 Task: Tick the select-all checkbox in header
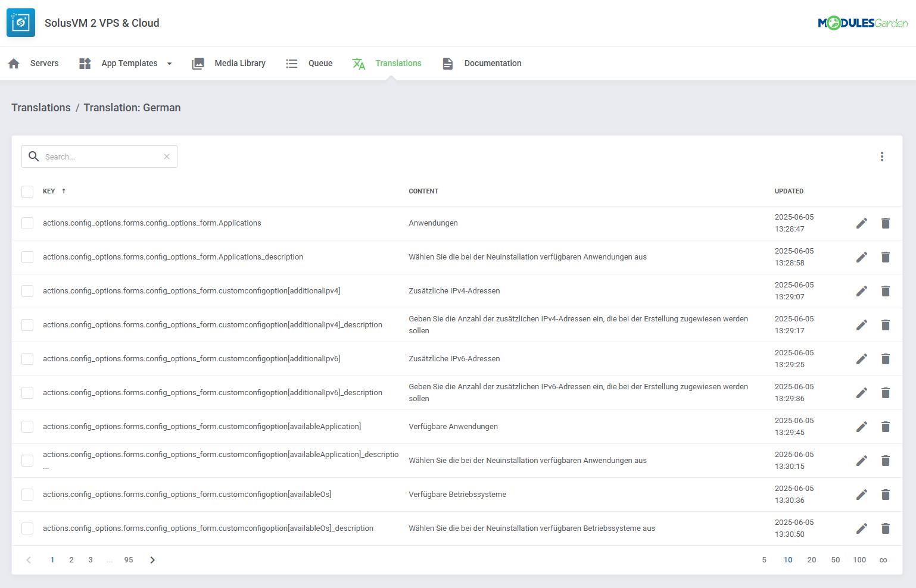pyautogui.click(x=27, y=192)
